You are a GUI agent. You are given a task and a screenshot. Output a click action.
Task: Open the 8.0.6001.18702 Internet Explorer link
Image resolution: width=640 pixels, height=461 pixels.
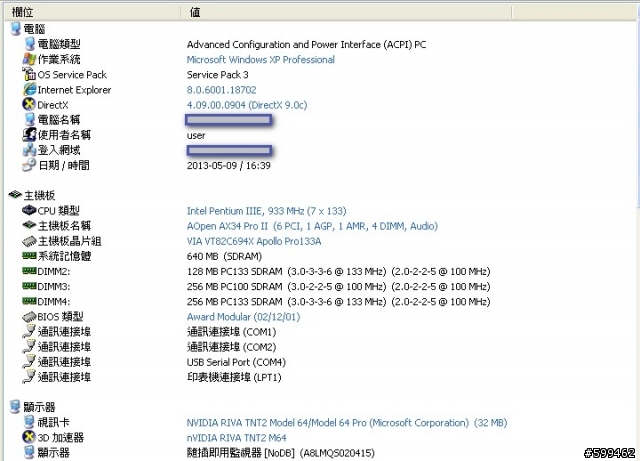tap(222, 90)
